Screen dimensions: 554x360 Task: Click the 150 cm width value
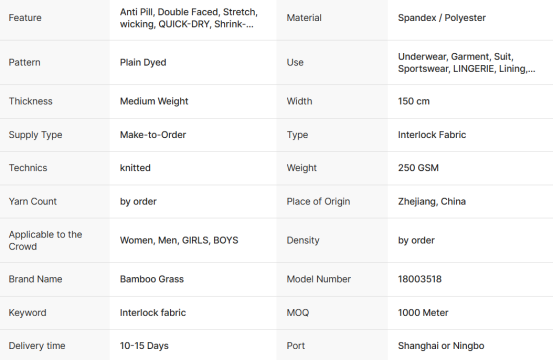pyautogui.click(x=414, y=101)
